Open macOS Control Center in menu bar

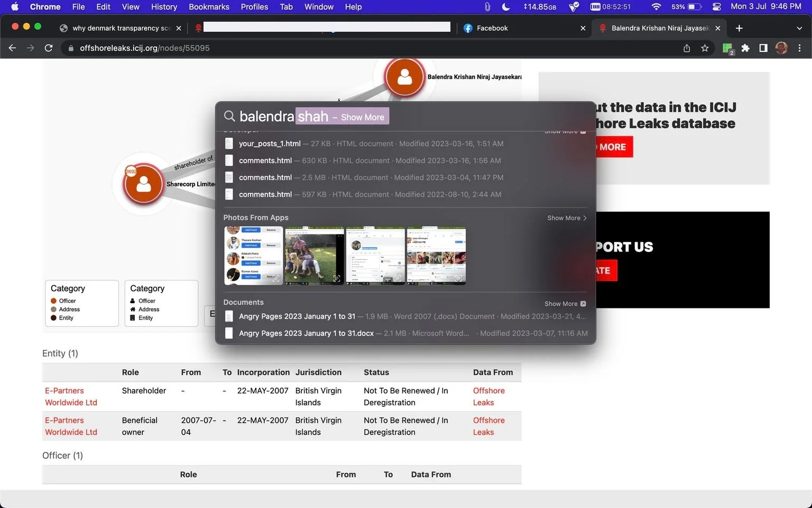tap(716, 7)
